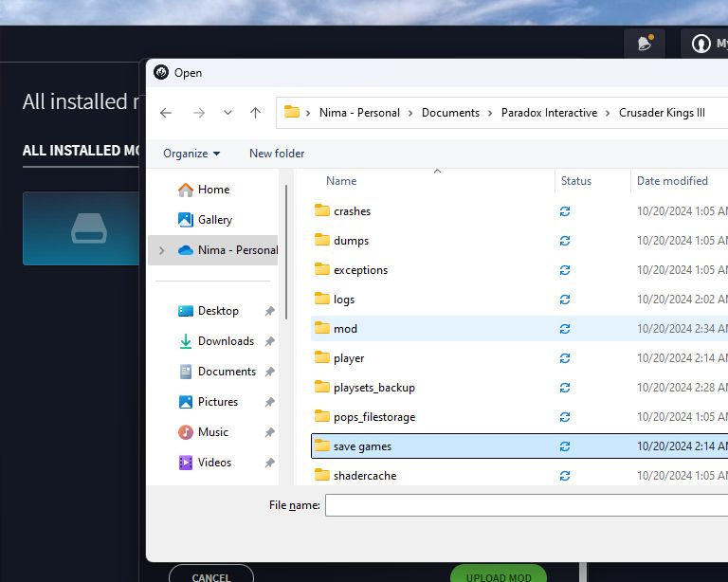
Task: Select the Videos quick access item
Action: (x=213, y=463)
